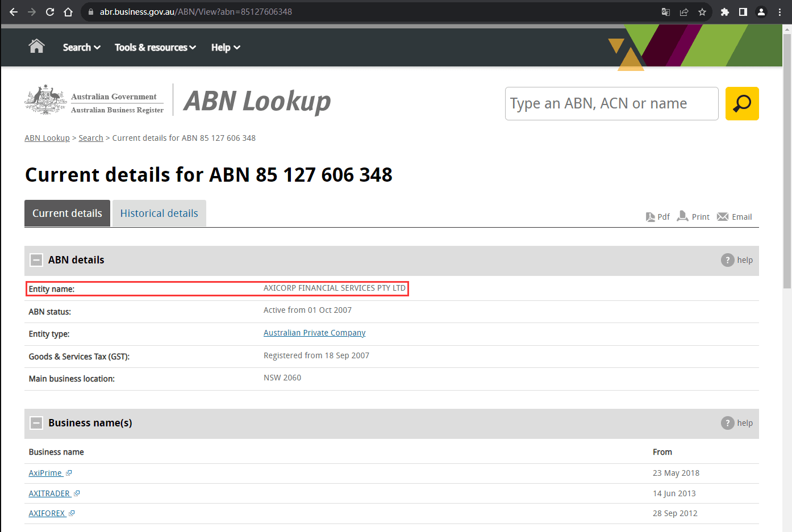Click the 'Business name' column header
792x532 pixels.
tap(56, 452)
